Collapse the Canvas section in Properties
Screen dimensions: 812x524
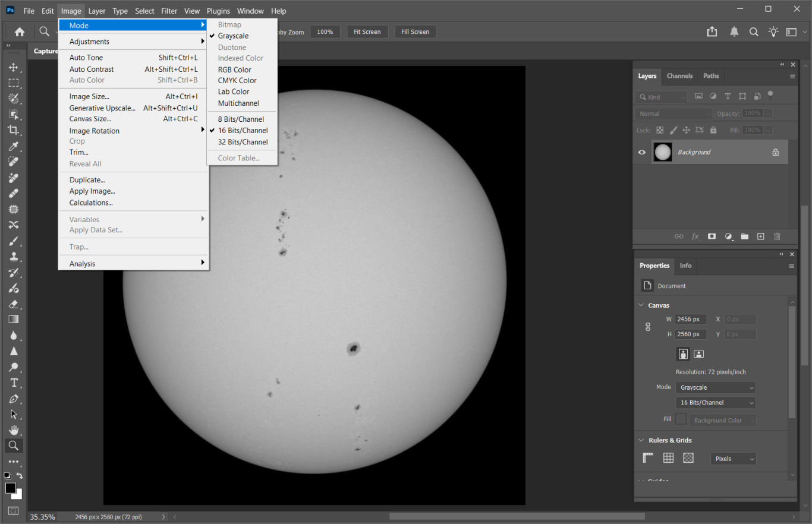[x=641, y=305]
